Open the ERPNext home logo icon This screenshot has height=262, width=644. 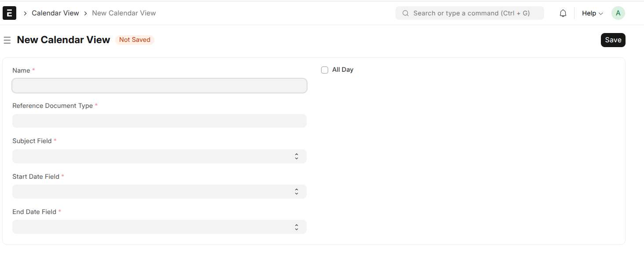(9, 13)
